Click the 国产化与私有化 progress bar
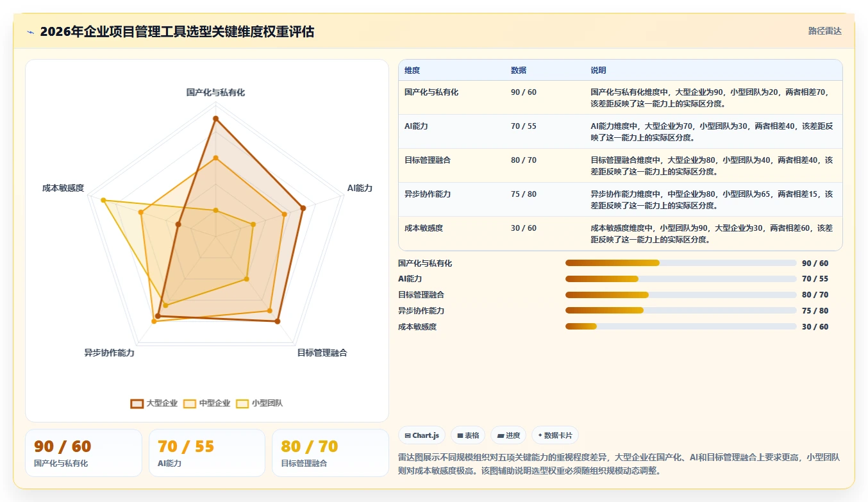The height and width of the screenshot is (502, 868). [x=681, y=263]
